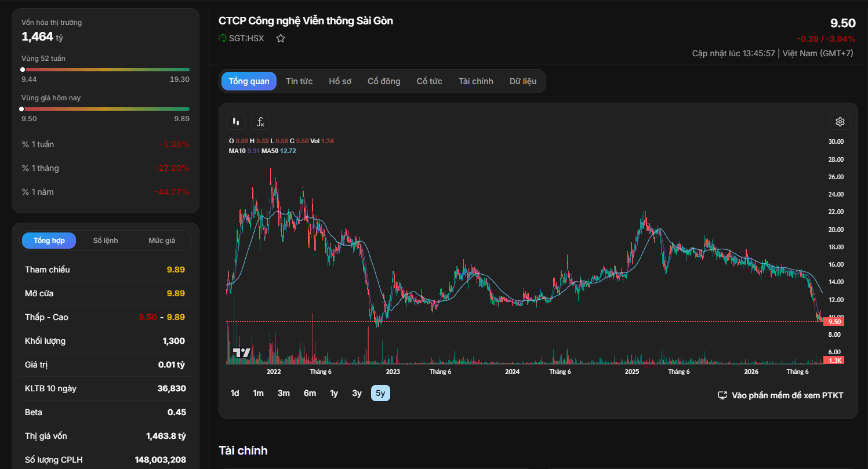Open the Hồ sơ tab
This screenshot has height=469, width=868.
tap(340, 81)
